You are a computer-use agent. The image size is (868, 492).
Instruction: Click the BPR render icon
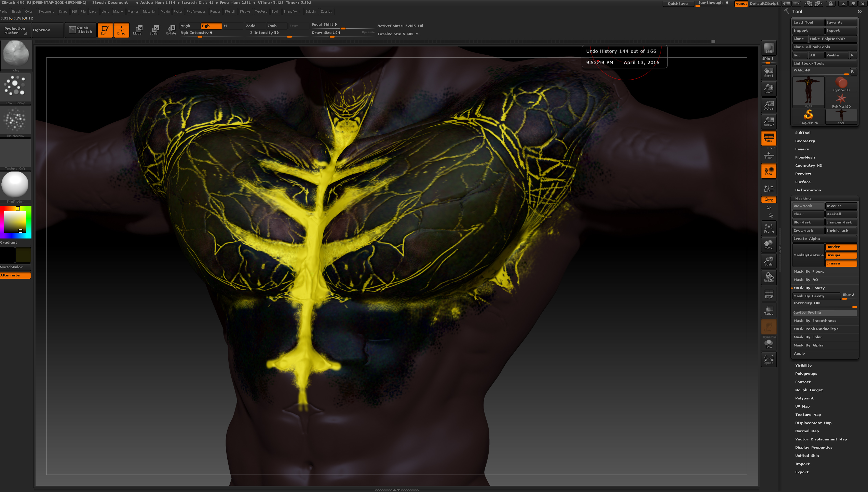(x=769, y=48)
